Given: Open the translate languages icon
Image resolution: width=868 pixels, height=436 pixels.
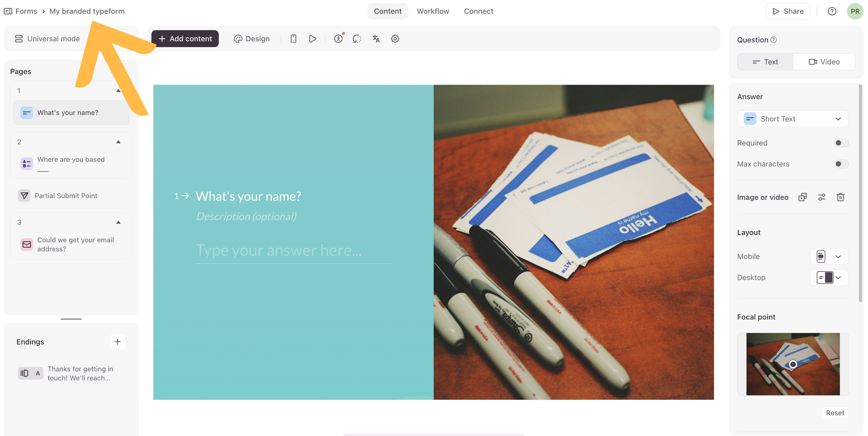Looking at the screenshot, I should click(376, 39).
